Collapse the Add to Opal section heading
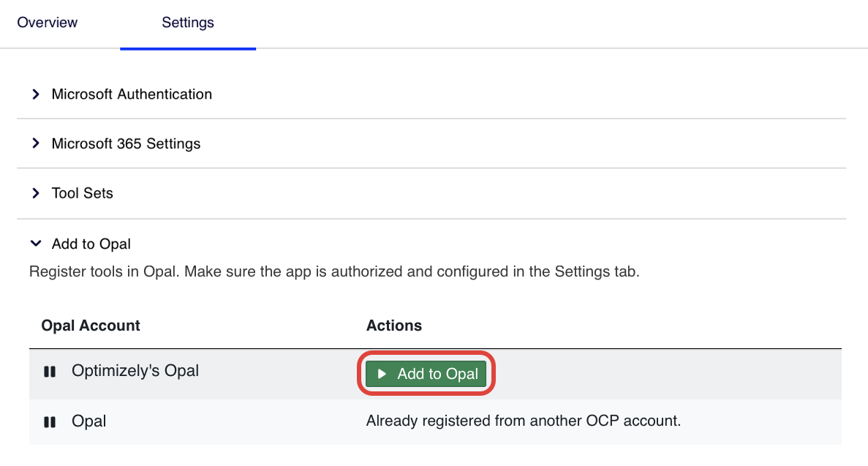 (91, 244)
